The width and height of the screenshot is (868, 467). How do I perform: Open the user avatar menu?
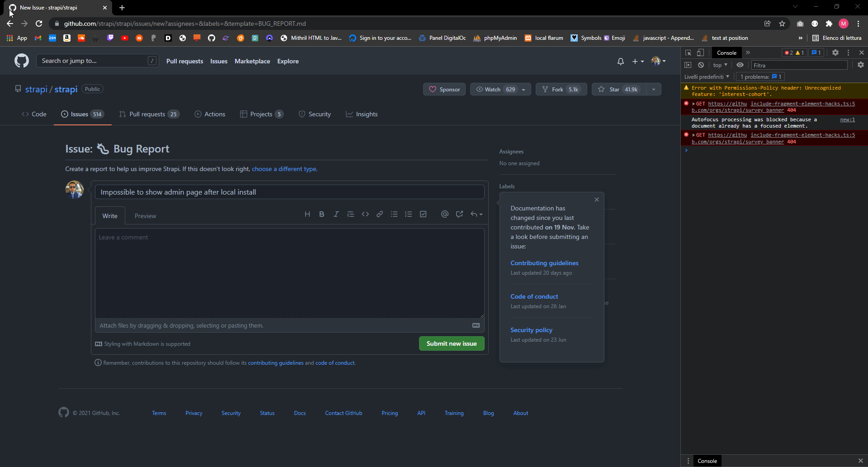pos(659,61)
